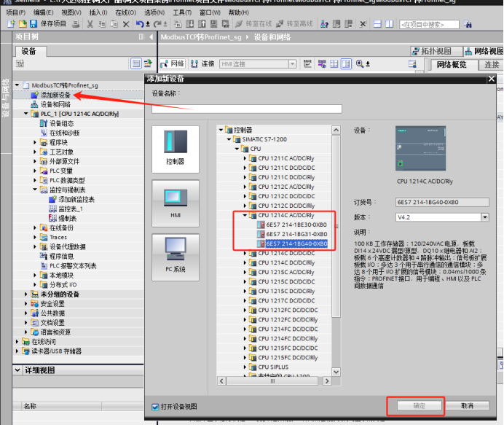Switch to 网络视图 network view tab
The width and height of the screenshot is (504, 425).
(x=484, y=51)
